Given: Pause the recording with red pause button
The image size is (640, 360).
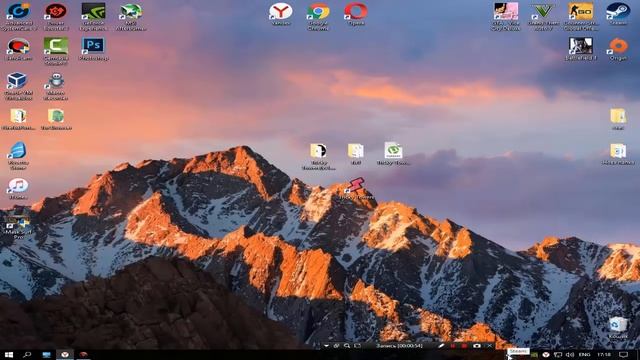Looking at the screenshot, I should pos(453,346).
